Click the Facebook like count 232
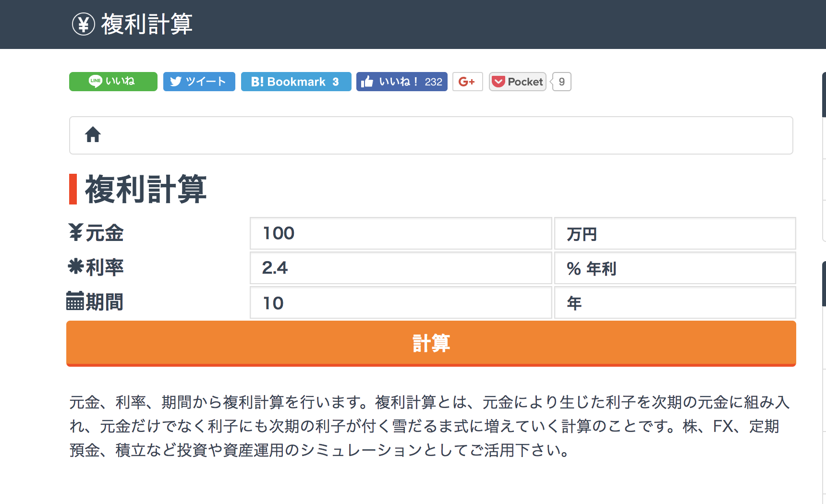Image resolution: width=826 pixels, height=504 pixels. pyautogui.click(x=433, y=82)
